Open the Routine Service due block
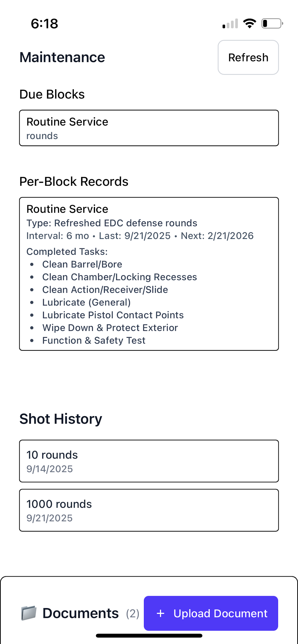The width and height of the screenshot is (298, 644). pos(149,128)
